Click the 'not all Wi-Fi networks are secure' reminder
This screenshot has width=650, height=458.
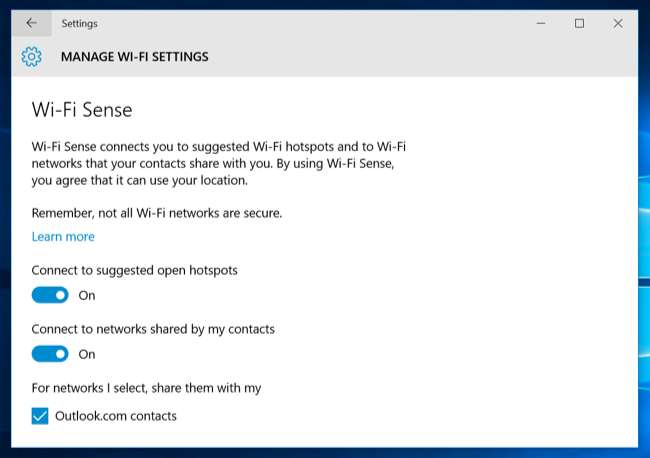(x=157, y=212)
